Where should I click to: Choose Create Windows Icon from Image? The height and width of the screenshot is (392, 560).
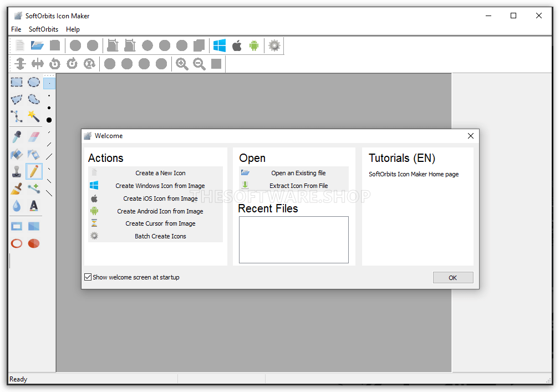(x=155, y=186)
